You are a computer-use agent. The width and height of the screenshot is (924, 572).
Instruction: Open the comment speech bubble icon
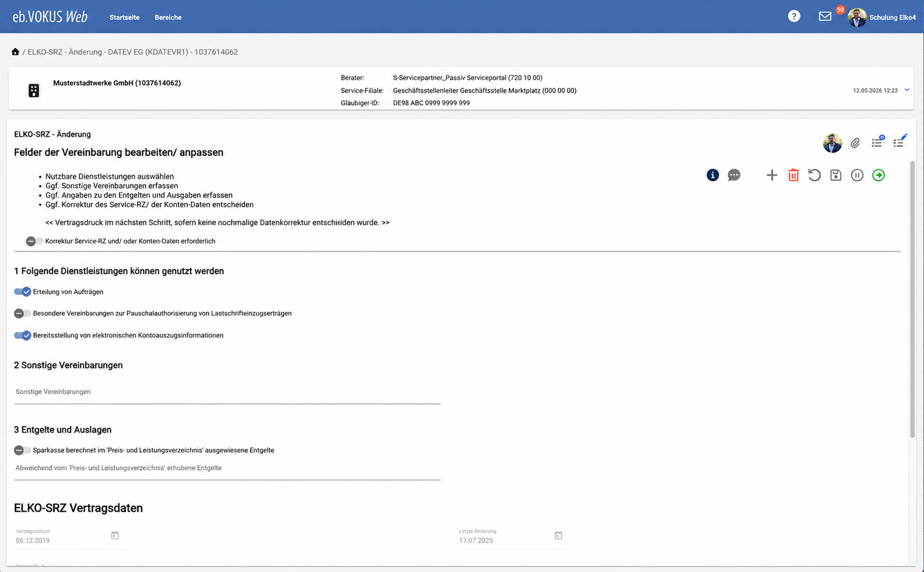tap(734, 175)
